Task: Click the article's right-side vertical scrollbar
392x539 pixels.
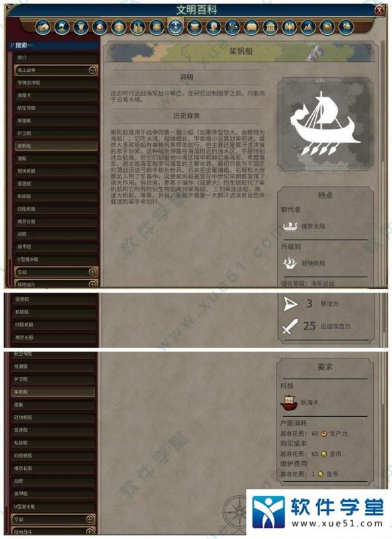Action: [x=382, y=163]
